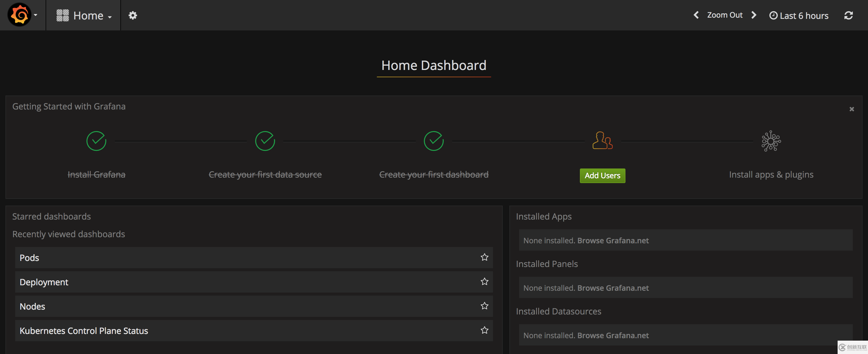Star the Kubernetes Control Plane Status dashboard
868x354 pixels.
tap(484, 330)
